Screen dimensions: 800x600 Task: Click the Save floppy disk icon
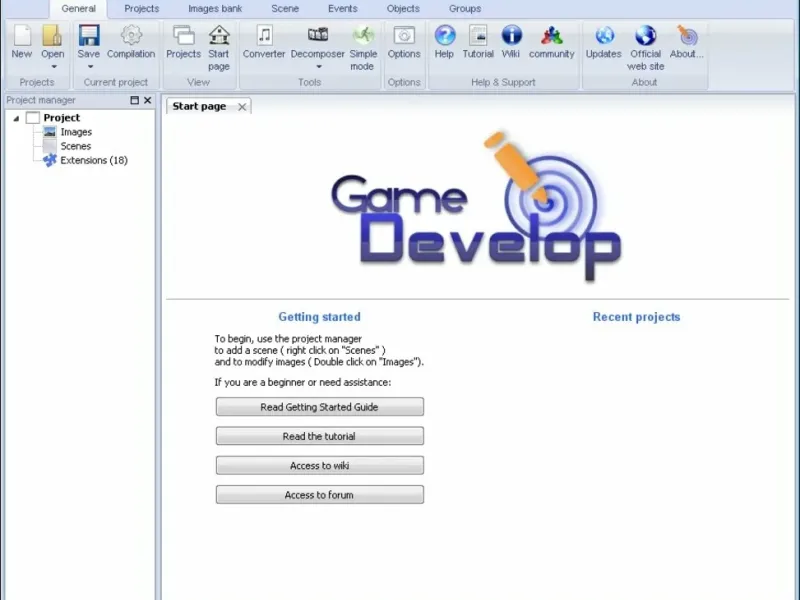click(x=89, y=36)
